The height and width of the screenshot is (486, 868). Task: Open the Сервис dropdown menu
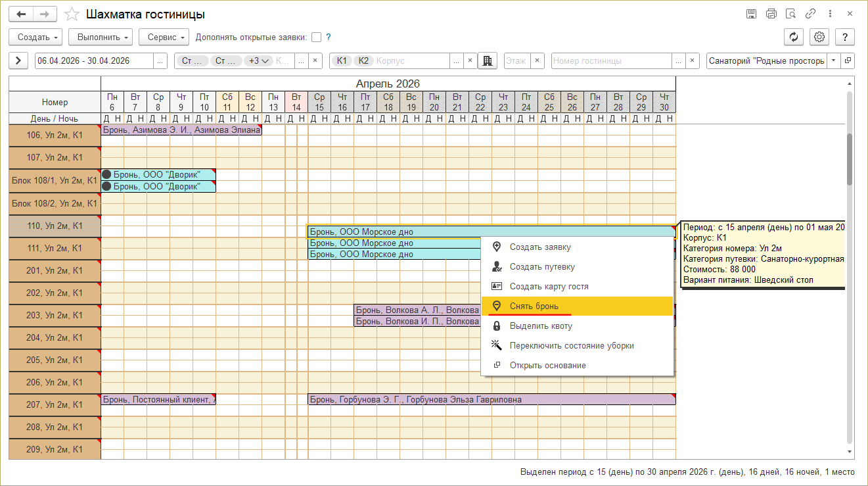[x=164, y=37]
